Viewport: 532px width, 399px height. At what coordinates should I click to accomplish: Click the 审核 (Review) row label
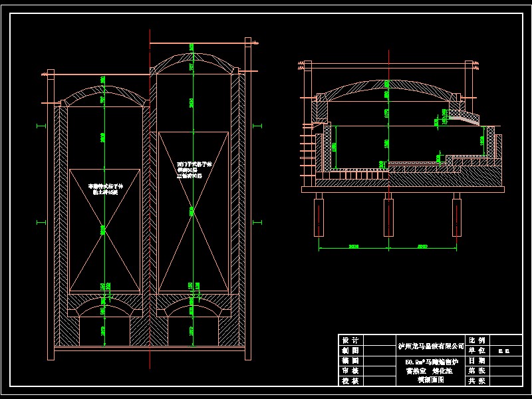pos(351,371)
